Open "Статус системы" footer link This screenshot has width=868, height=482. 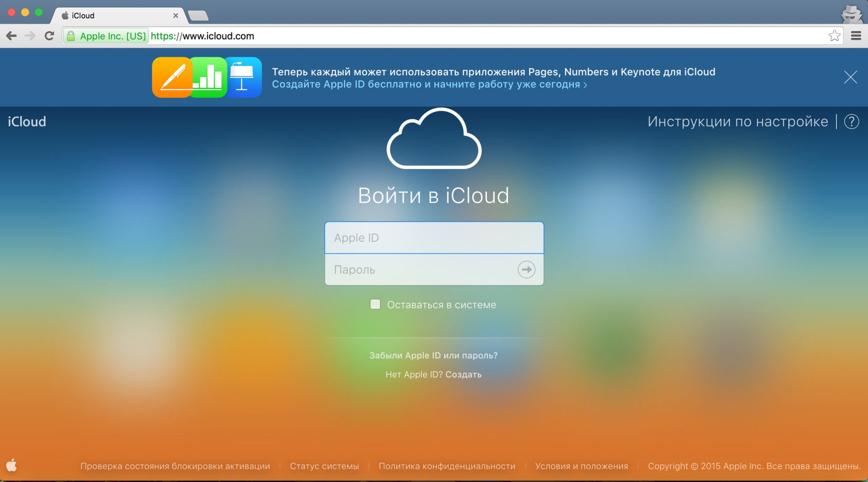pyautogui.click(x=324, y=466)
